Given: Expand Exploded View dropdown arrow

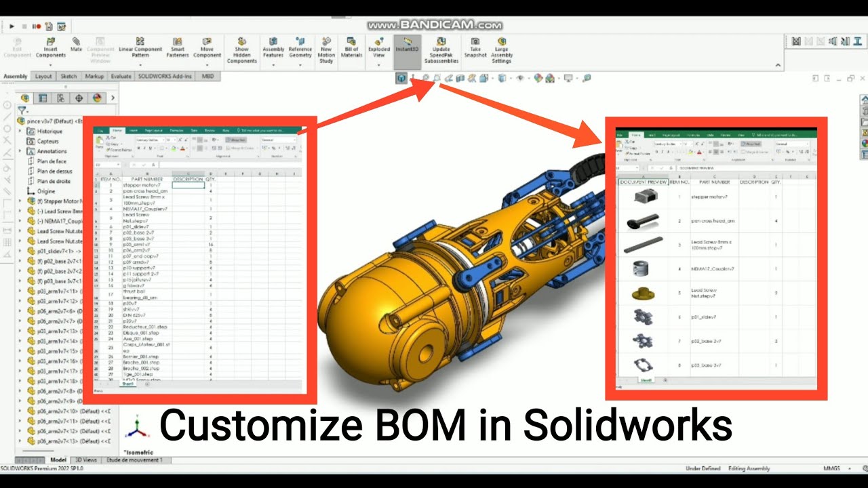Looking at the screenshot, I should pos(379,65).
